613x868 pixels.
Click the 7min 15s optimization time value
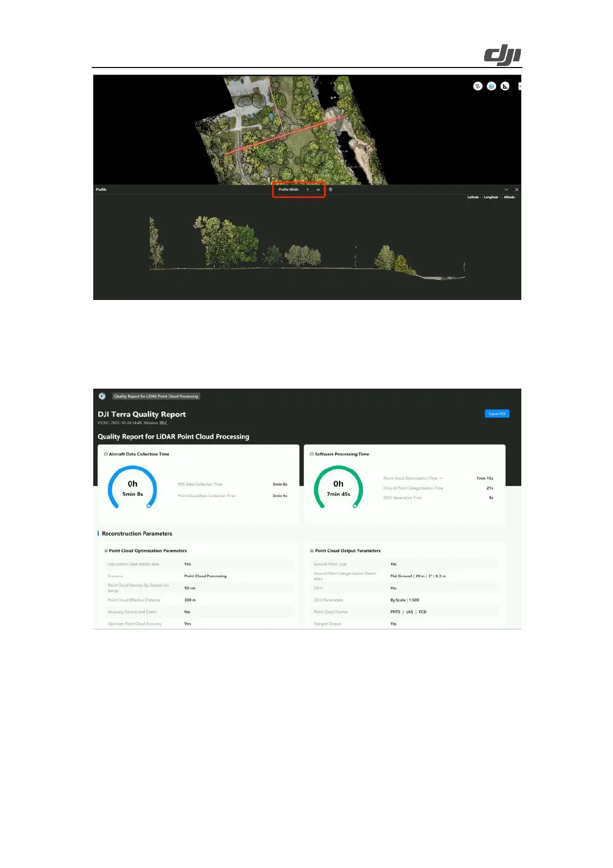coord(485,478)
